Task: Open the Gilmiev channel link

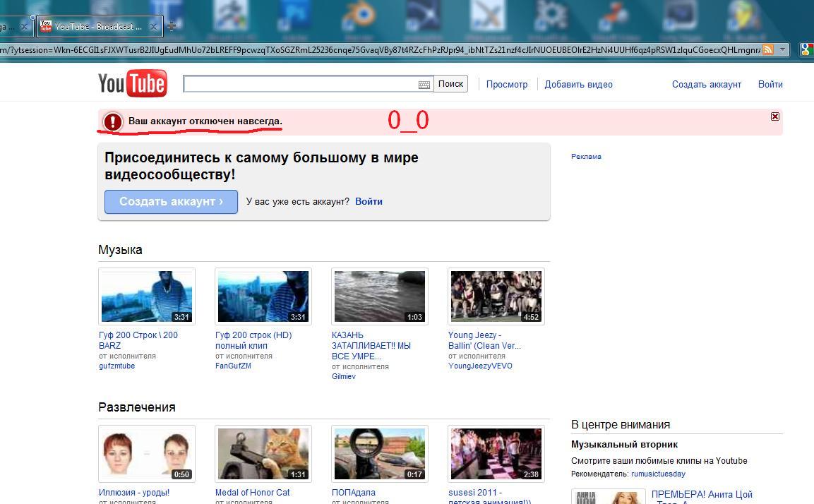Action: tap(344, 376)
